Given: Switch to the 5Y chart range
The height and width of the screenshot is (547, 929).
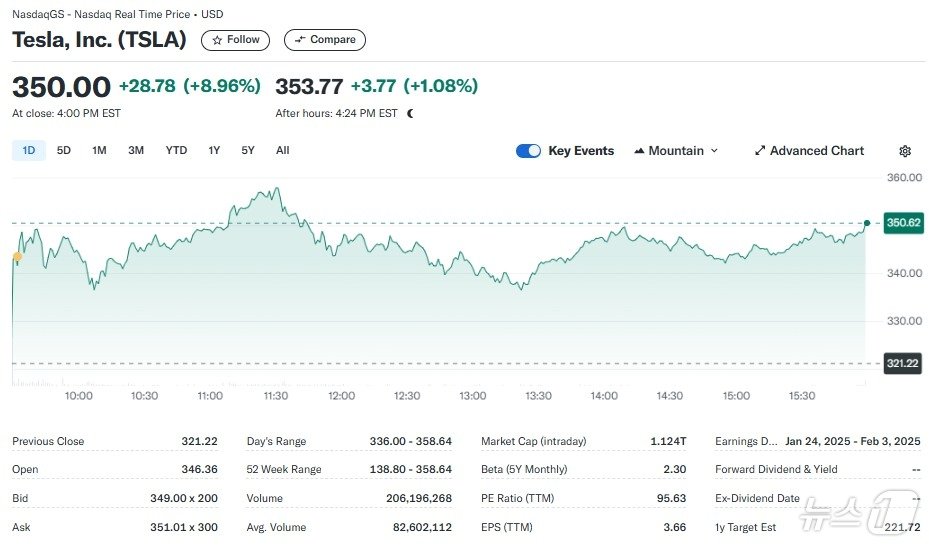Looking at the screenshot, I should click(248, 151).
